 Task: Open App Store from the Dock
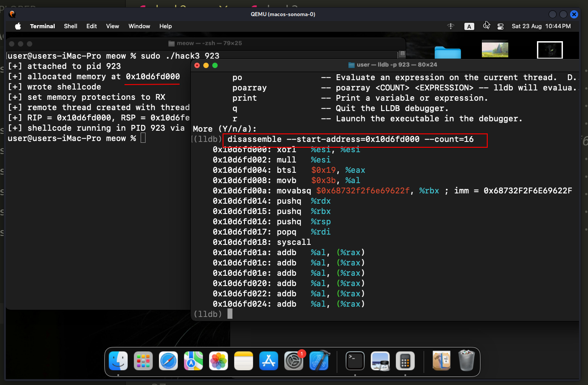269,361
